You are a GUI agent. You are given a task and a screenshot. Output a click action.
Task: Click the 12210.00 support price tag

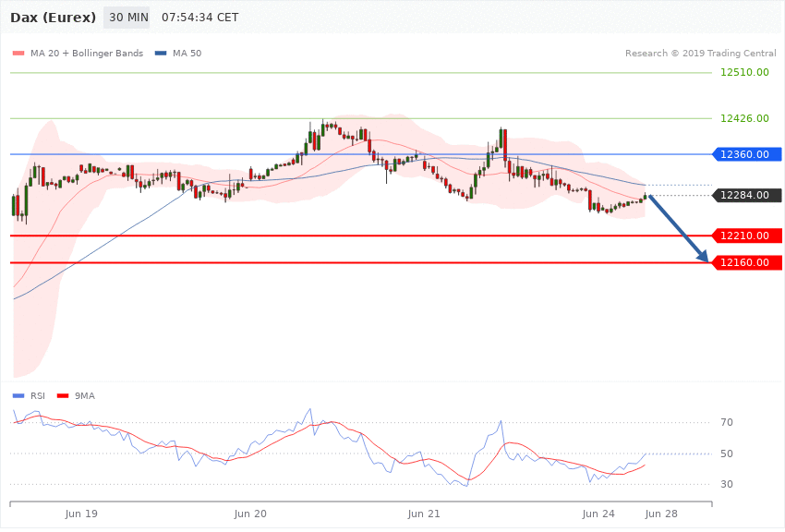coord(746,236)
